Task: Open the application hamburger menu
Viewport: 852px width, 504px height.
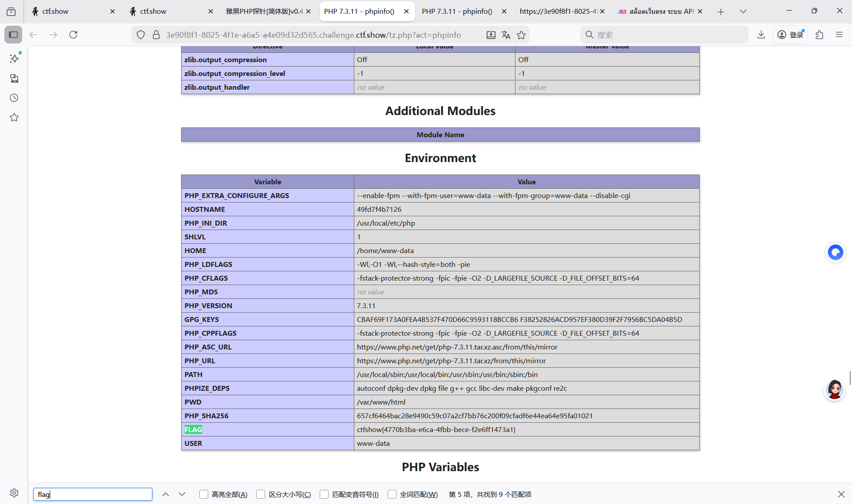Action: click(839, 35)
